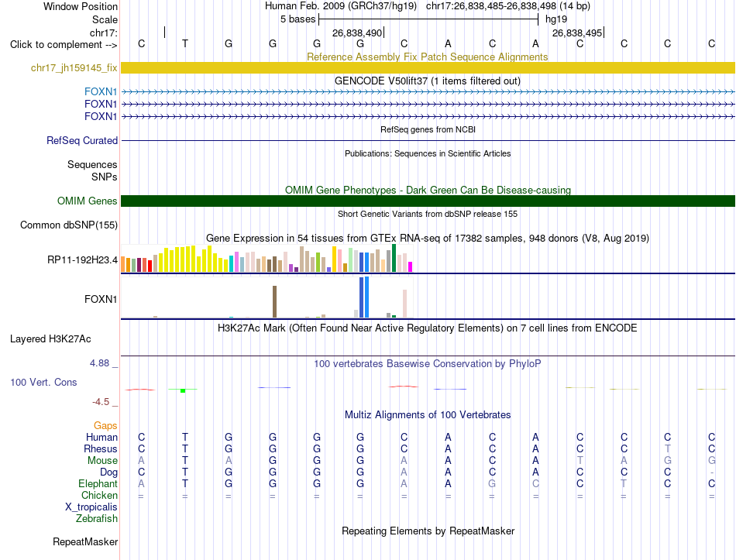The image size is (736, 560).
Task: Click Short Genetic Variants from dbSNP title
Action: click(x=428, y=214)
